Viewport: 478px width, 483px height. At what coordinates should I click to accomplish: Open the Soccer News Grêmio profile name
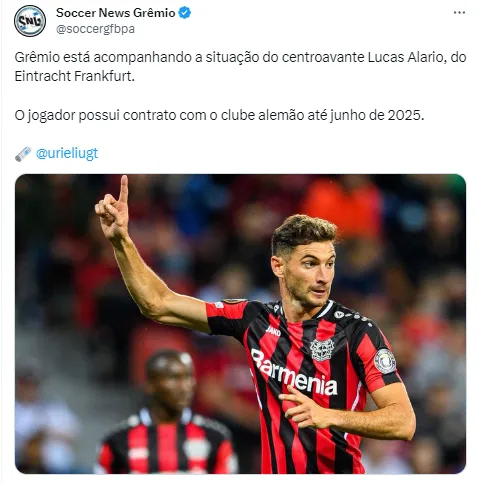(x=115, y=13)
